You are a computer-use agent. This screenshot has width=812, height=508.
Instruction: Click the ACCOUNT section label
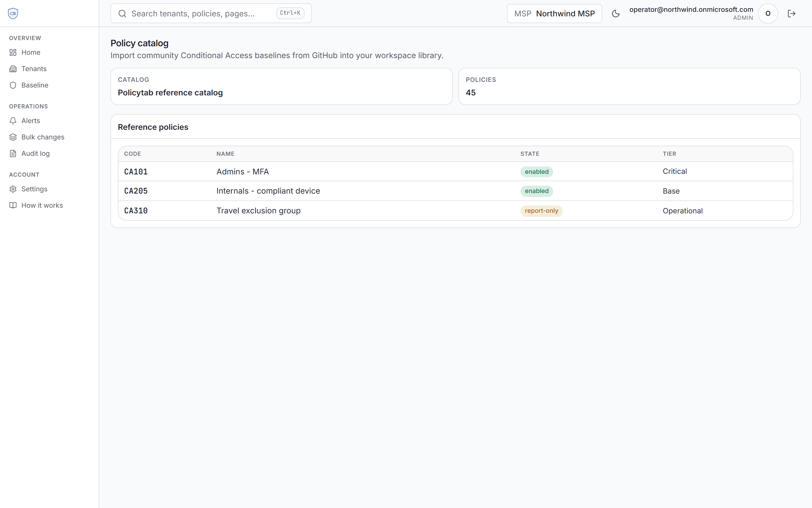pyautogui.click(x=24, y=175)
